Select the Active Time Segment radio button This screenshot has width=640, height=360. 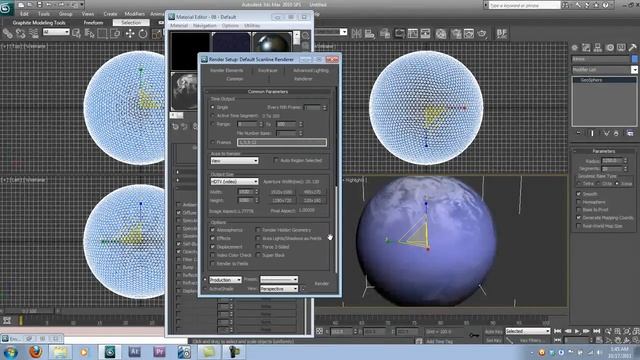click(213, 116)
